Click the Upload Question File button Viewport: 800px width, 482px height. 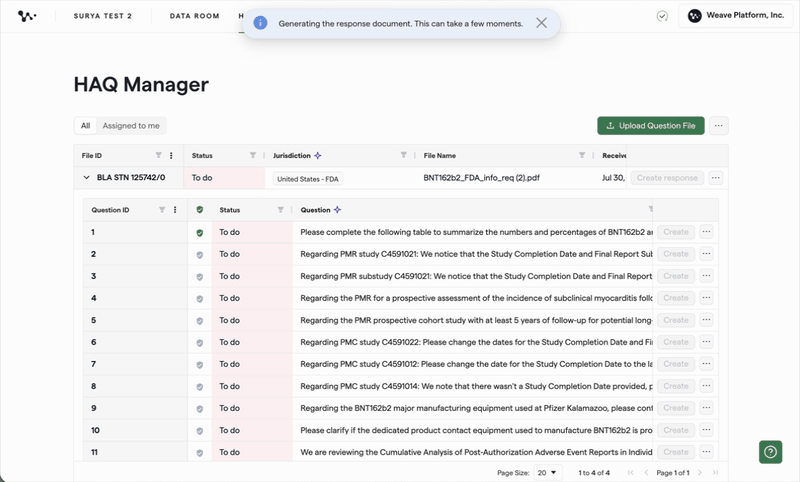(651, 125)
